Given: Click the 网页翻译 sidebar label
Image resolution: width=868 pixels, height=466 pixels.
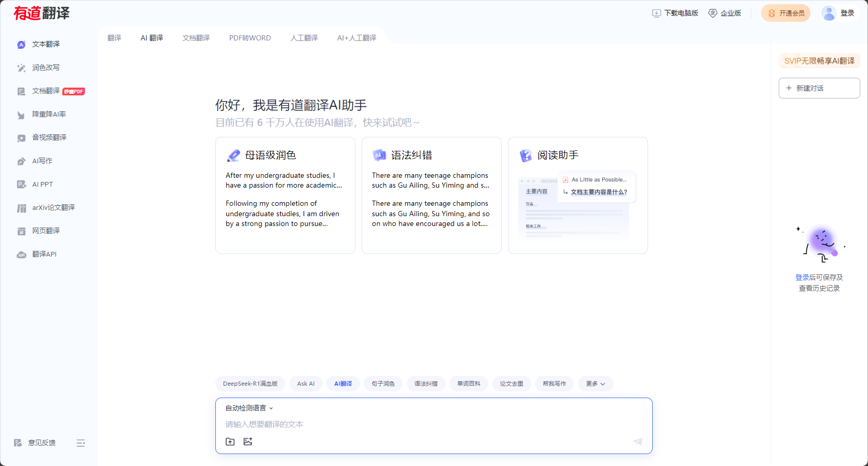Looking at the screenshot, I should pyautogui.click(x=46, y=231).
